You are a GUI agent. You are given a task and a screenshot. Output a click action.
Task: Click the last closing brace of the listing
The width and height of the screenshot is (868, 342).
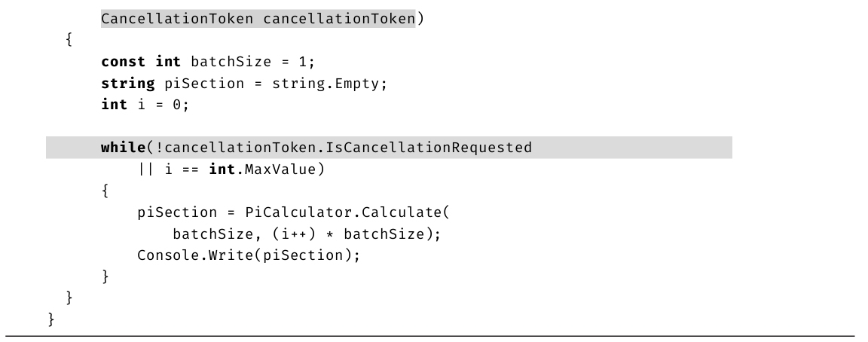pos(51,320)
